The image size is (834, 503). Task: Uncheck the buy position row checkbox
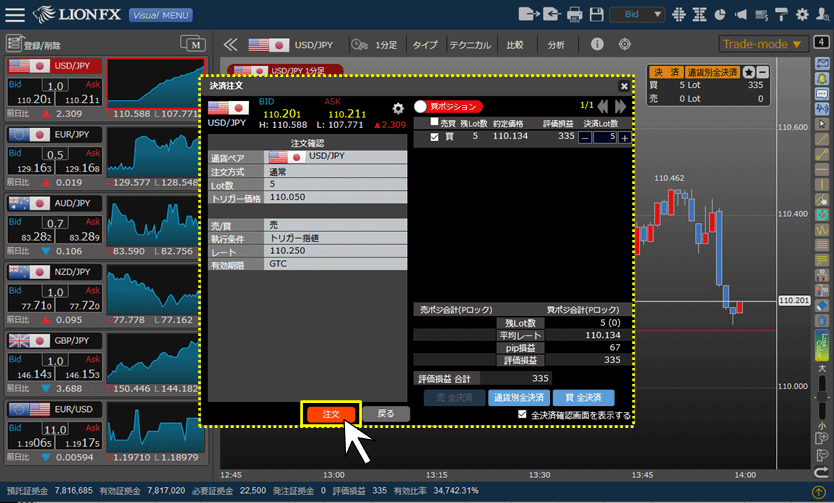click(434, 137)
